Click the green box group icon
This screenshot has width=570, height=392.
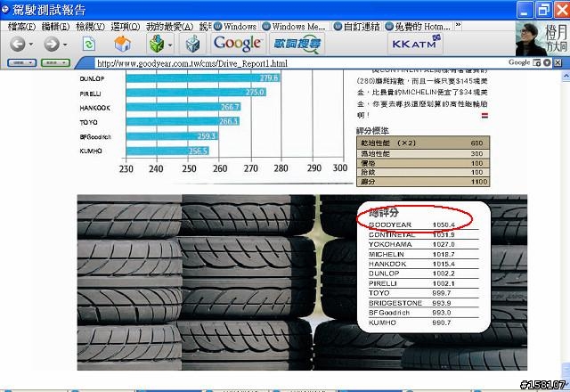click(157, 44)
